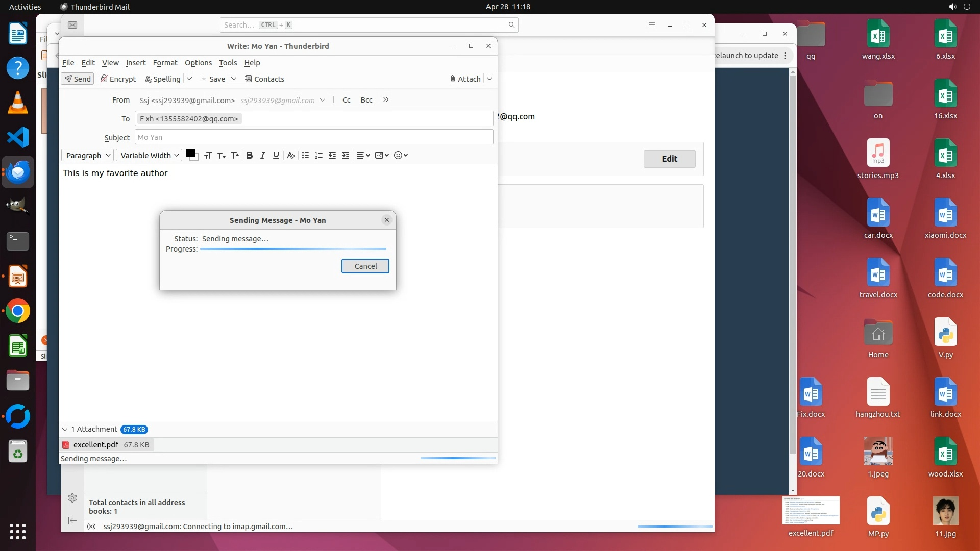Collapse the 1 Attachment pane chevron
The height and width of the screenshot is (551, 980).
65,429
